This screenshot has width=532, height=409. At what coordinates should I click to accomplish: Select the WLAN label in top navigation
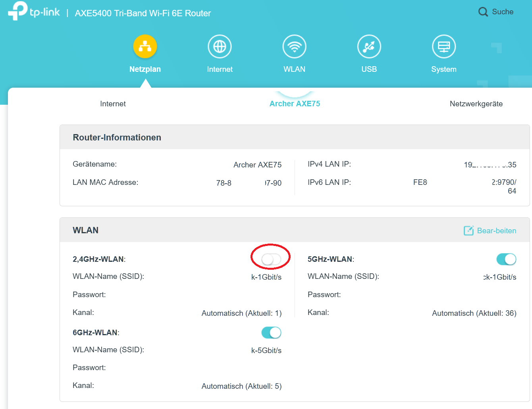[x=294, y=69]
